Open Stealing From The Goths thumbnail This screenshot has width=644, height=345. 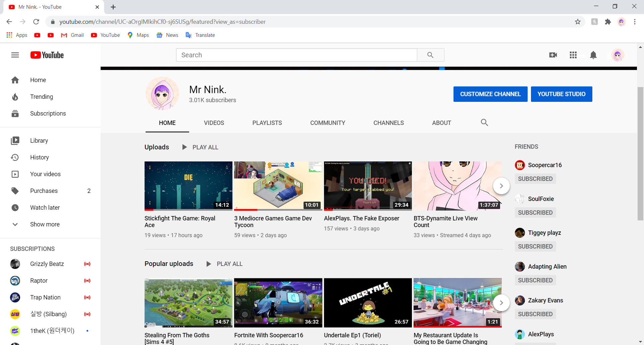point(189,303)
